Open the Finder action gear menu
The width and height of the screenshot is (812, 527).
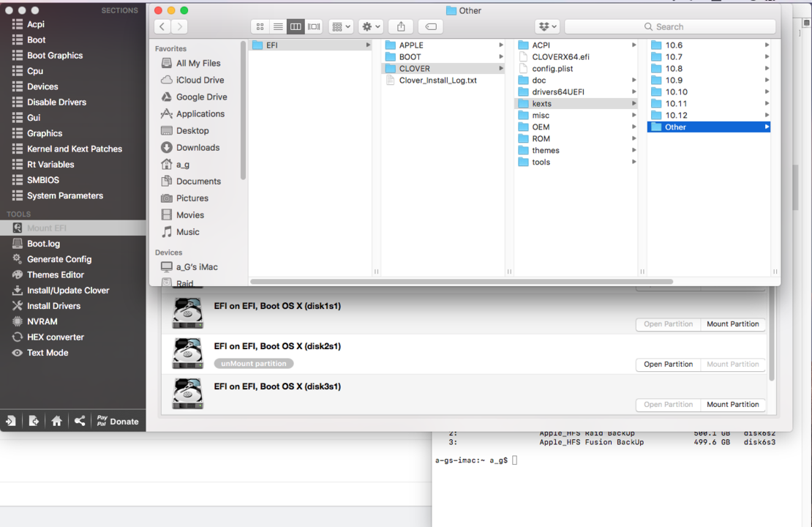372,26
